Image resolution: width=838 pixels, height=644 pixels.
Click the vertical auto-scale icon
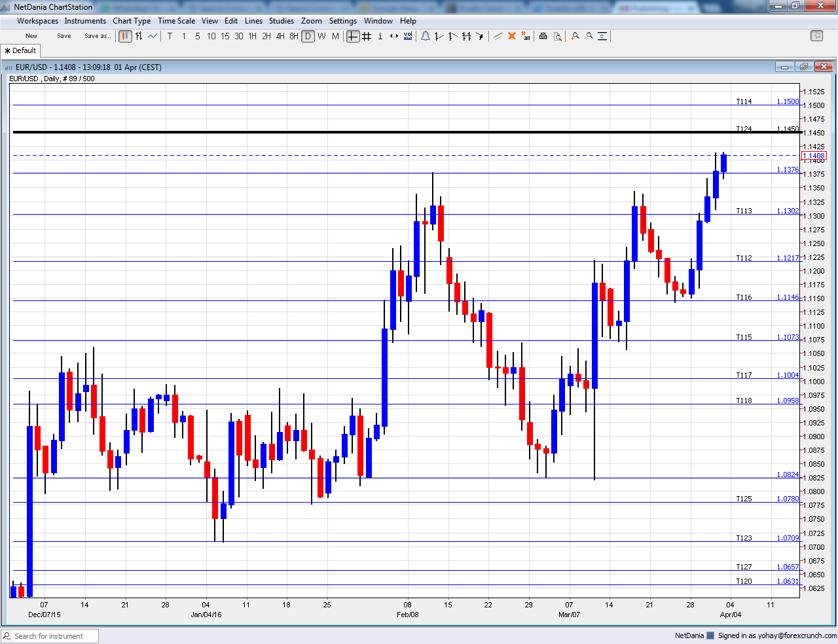pyautogui.click(x=602, y=36)
